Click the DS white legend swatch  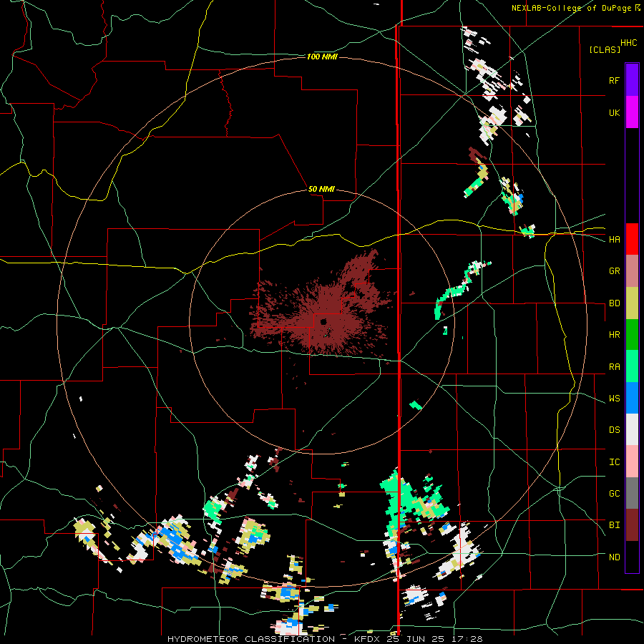632,429
